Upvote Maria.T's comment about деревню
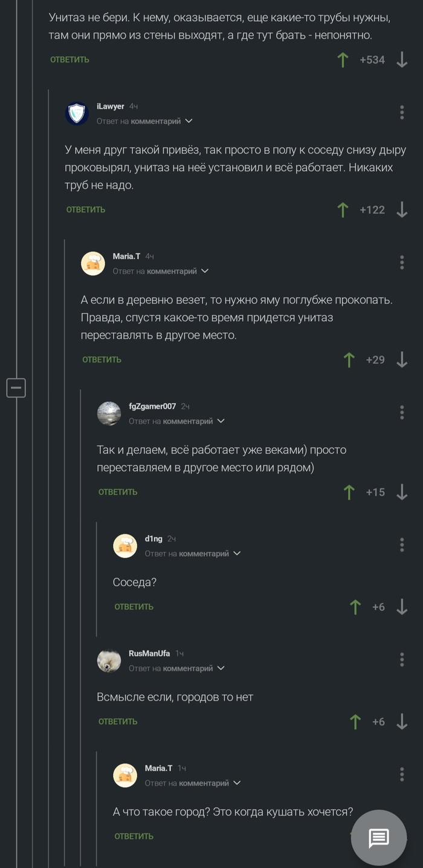Screen dimensions: 423x868 [x=349, y=360]
